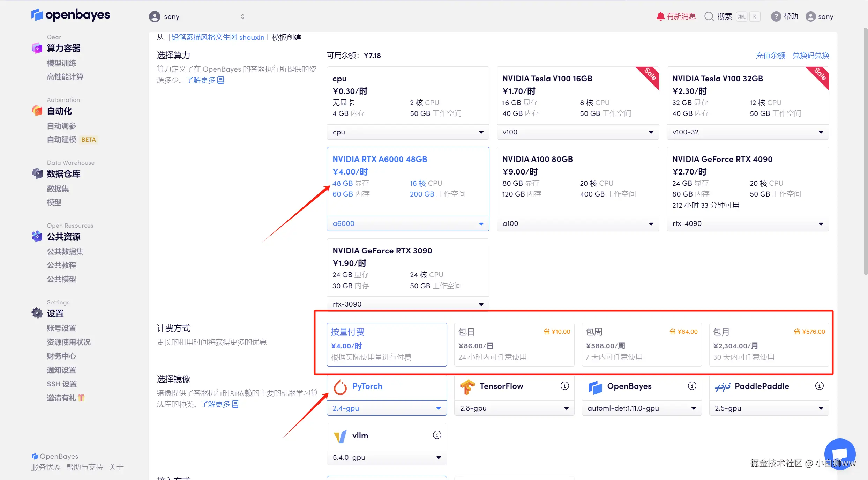Click the page vertical scrollbar

tap(865, 150)
